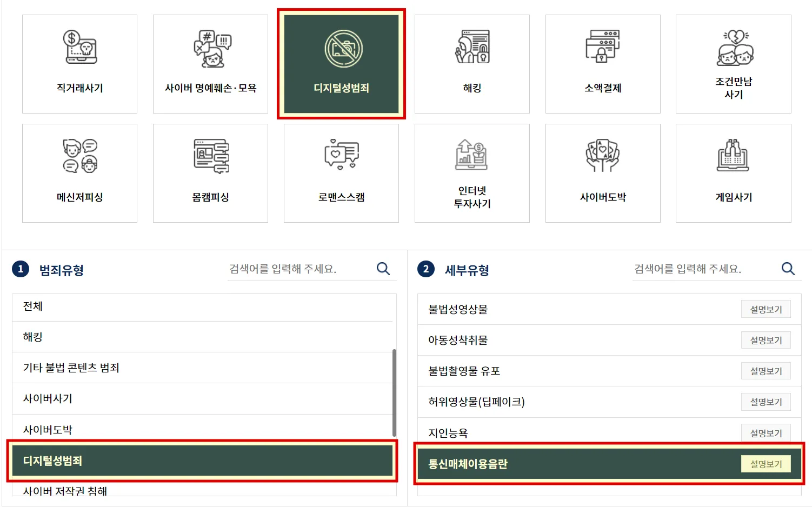
Task: Click the 세부유형 search magnifier icon
Action: tap(788, 269)
